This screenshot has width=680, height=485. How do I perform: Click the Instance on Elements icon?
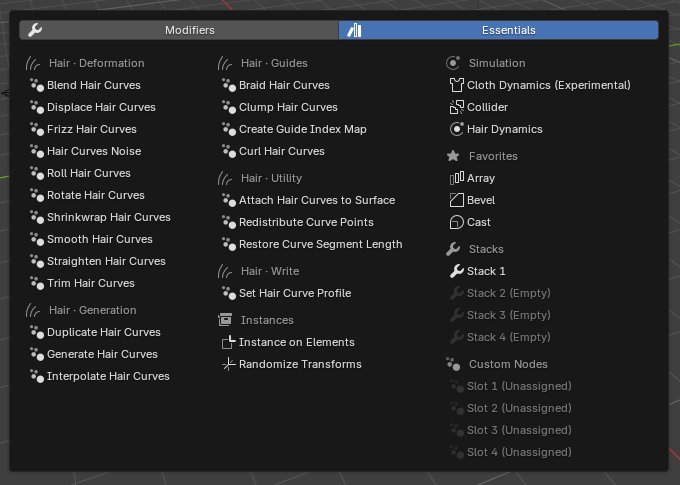point(229,342)
